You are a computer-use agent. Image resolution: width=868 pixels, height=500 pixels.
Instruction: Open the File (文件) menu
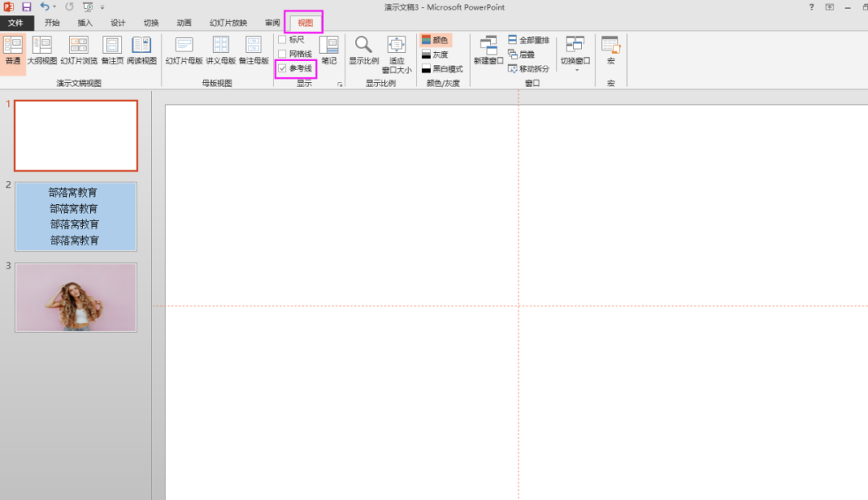coord(17,23)
